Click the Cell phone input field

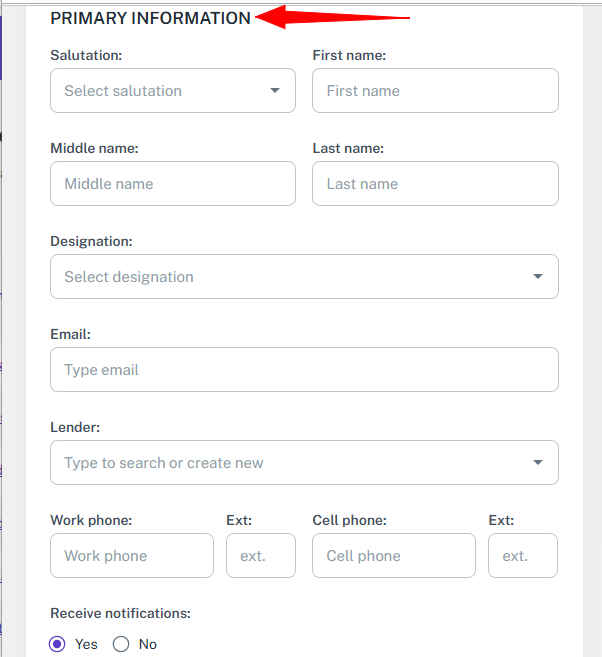pos(394,556)
